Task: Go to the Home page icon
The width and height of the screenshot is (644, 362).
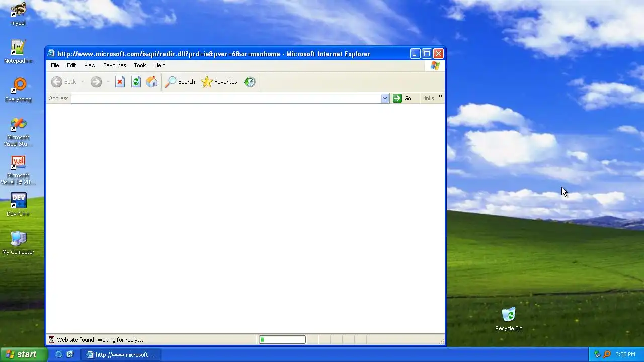Action: point(152,82)
